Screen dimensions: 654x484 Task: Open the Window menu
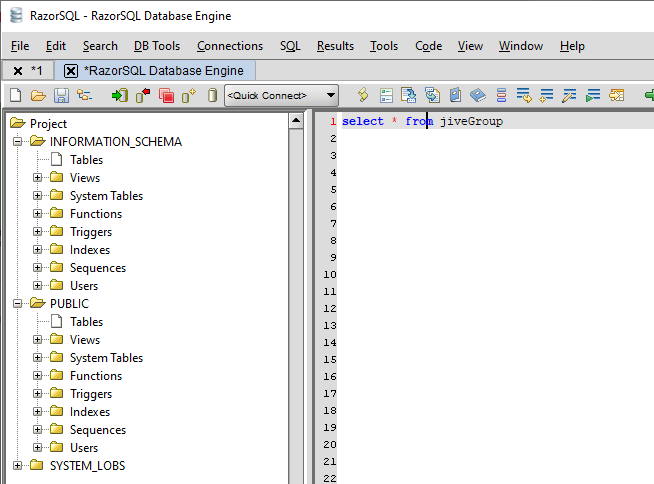pyautogui.click(x=521, y=46)
